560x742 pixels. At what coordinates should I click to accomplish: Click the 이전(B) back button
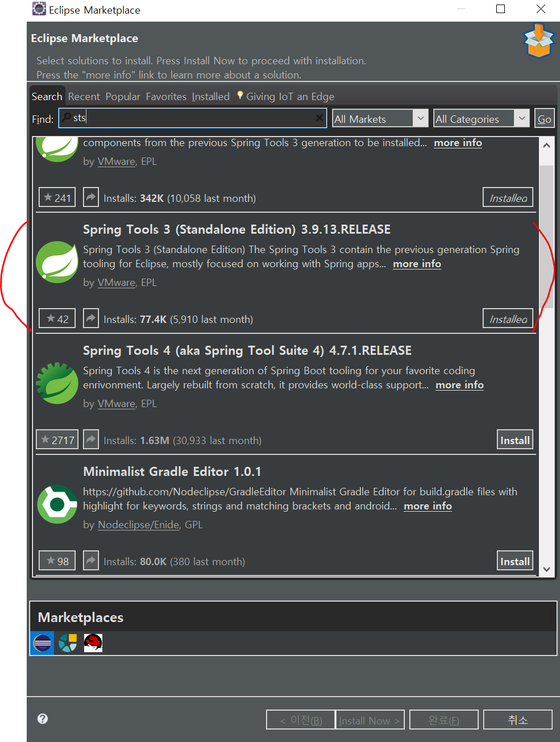[301, 719]
